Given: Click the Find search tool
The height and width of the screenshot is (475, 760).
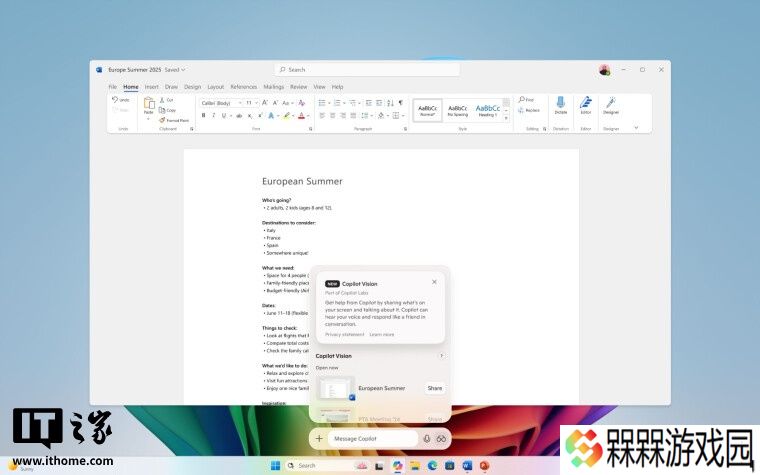Looking at the screenshot, I should (x=526, y=99).
